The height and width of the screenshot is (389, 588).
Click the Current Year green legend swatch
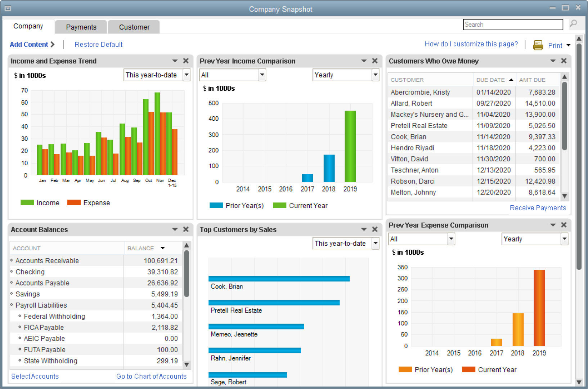279,205
